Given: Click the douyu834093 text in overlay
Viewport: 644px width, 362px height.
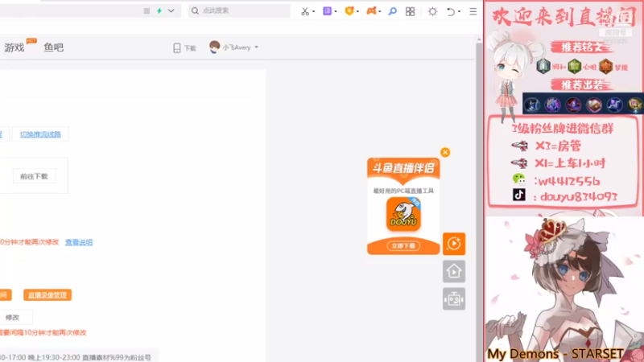Looking at the screenshot, I should click(x=578, y=197).
